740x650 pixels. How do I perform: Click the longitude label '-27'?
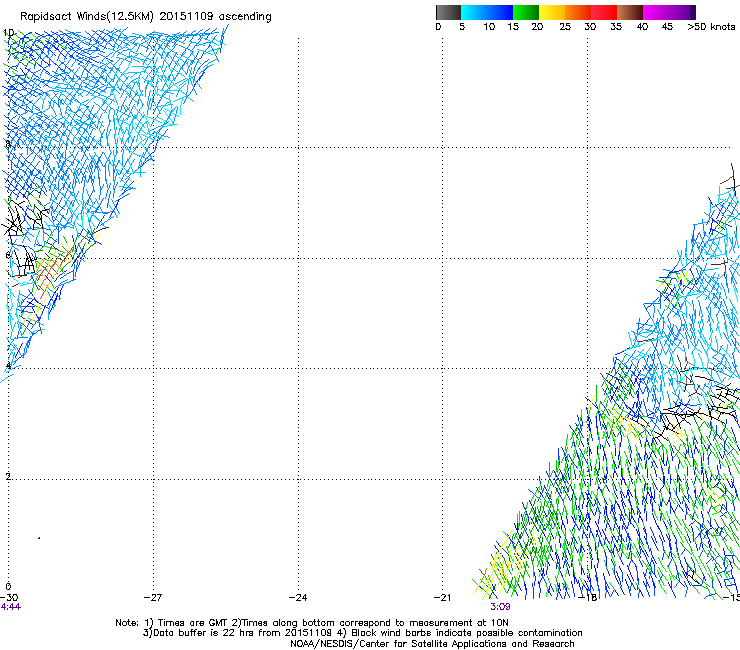153,598
